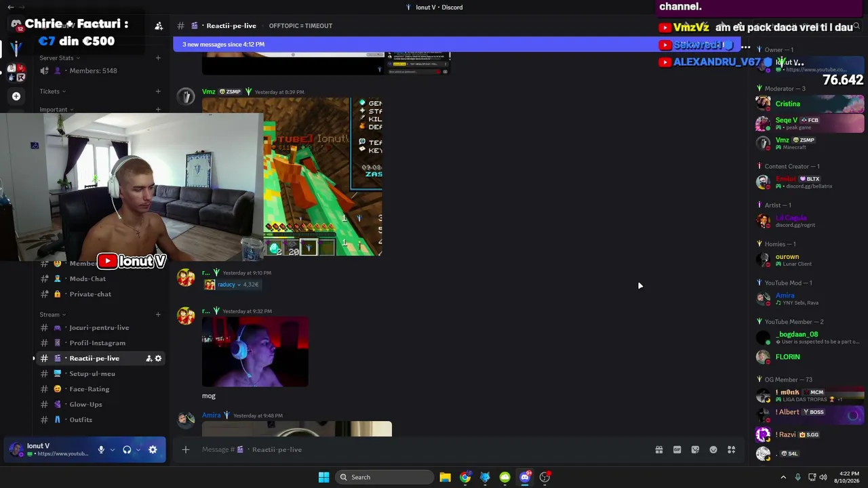868x488 pixels.
Task: Collapse the Server Stats category
Action: tap(60, 58)
